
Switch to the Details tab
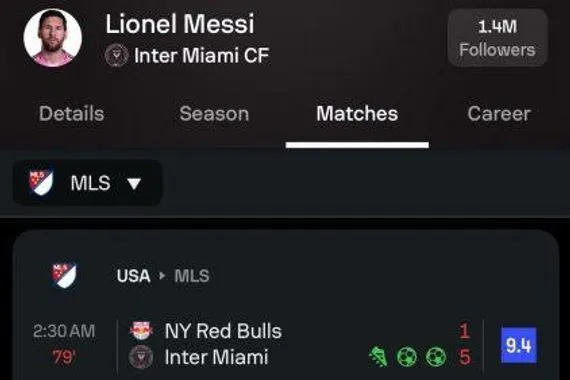(72, 113)
